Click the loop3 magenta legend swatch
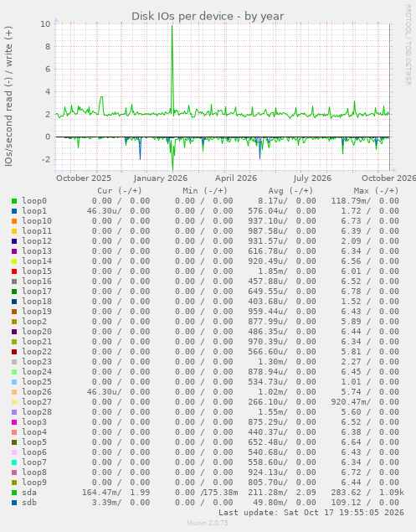Screen dimensions: 416x532 [14, 422]
